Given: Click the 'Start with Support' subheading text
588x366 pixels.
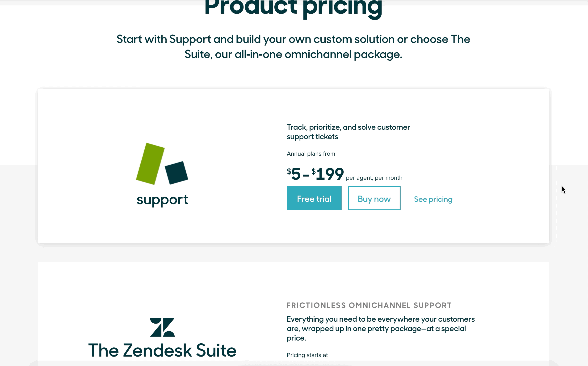Looking at the screenshot, I should tap(293, 39).
